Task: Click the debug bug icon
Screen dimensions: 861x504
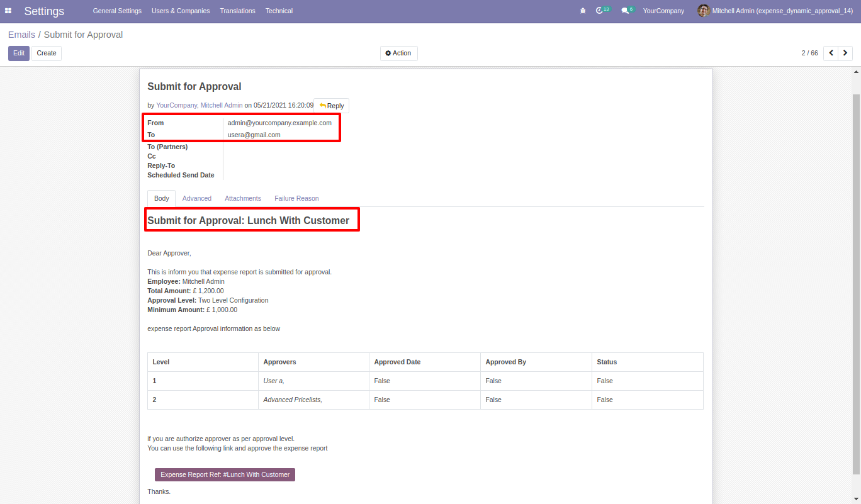Action: click(x=583, y=11)
